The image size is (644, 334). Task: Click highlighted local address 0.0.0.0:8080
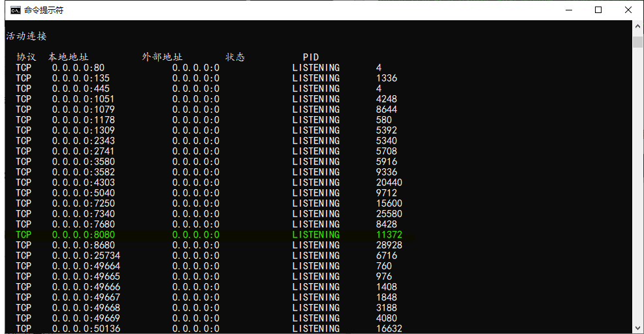click(84, 235)
